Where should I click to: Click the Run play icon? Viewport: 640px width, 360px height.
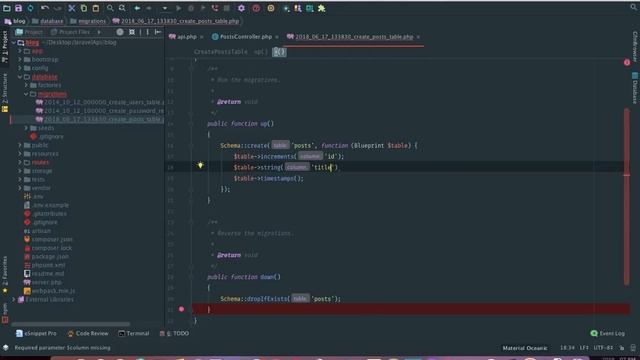(178, 8)
